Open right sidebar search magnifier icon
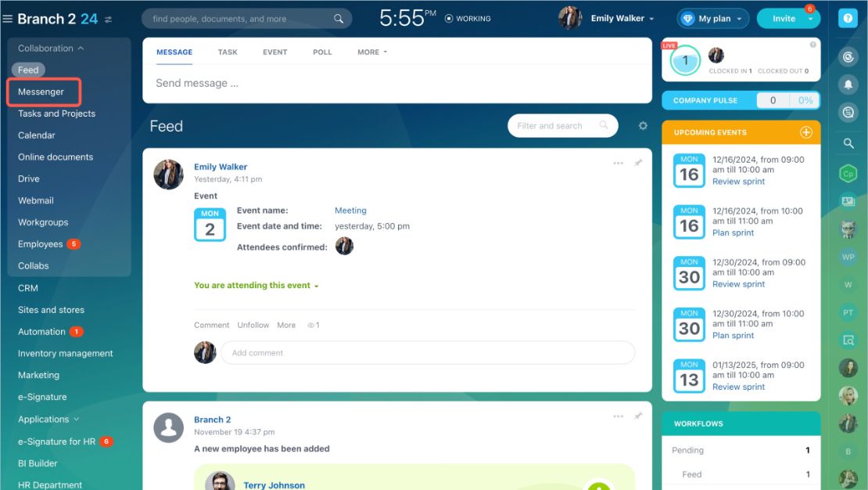 (848, 143)
